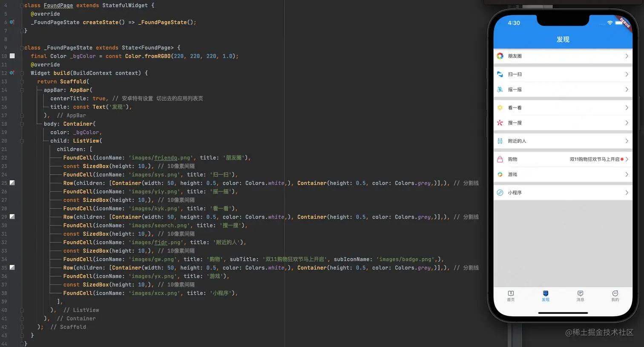
Task: Tap the 搜一搜 red star icon
Action: point(500,123)
